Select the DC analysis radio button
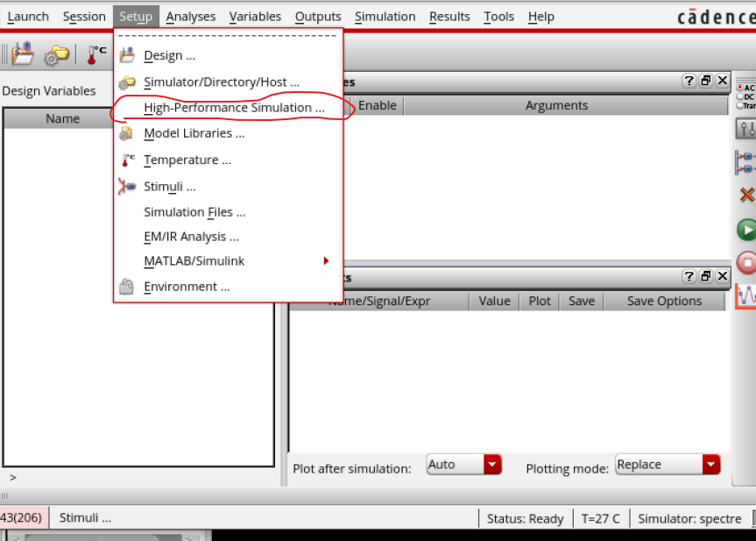756x541 pixels. click(x=740, y=96)
